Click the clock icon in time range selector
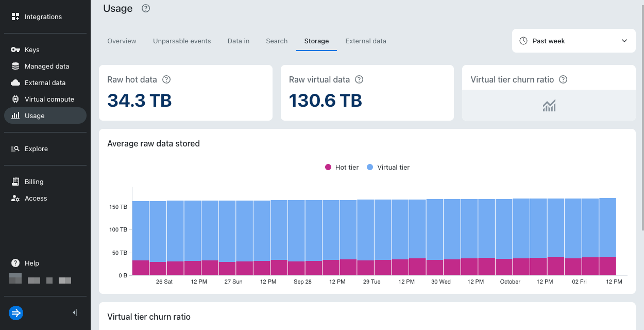The height and width of the screenshot is (330, 644). click(x=523, y=41)
